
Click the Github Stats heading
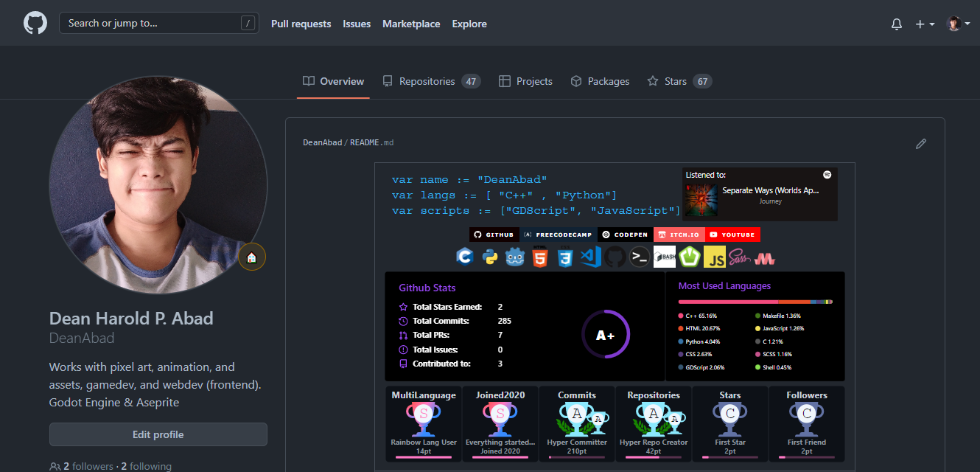tap(427, 288)
